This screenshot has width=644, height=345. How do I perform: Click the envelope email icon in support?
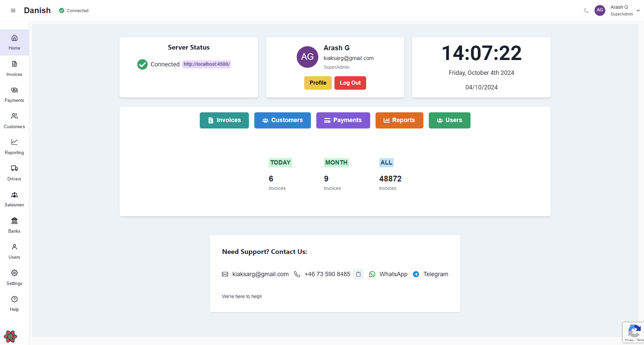[x=225, y=274]
